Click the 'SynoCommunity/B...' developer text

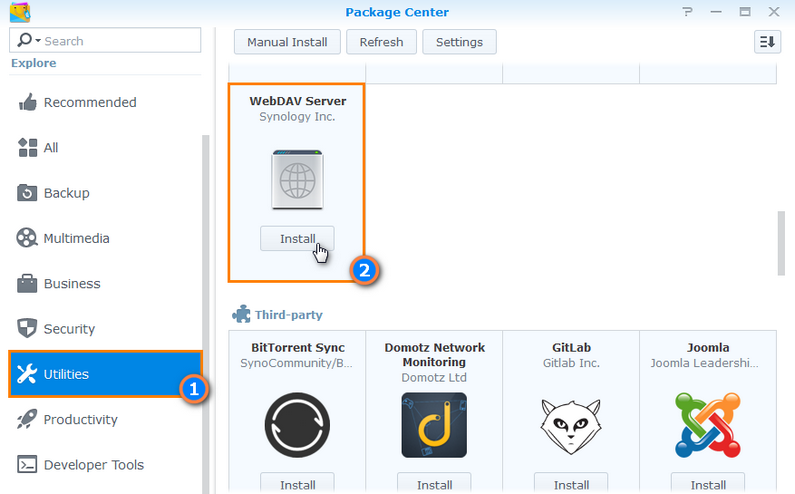pos(296,363)
